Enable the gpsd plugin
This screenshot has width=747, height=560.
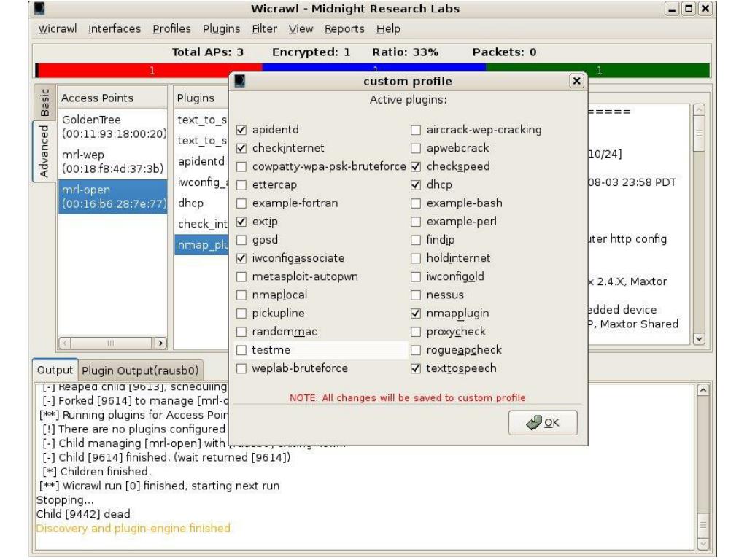click(x=241, y=240)
